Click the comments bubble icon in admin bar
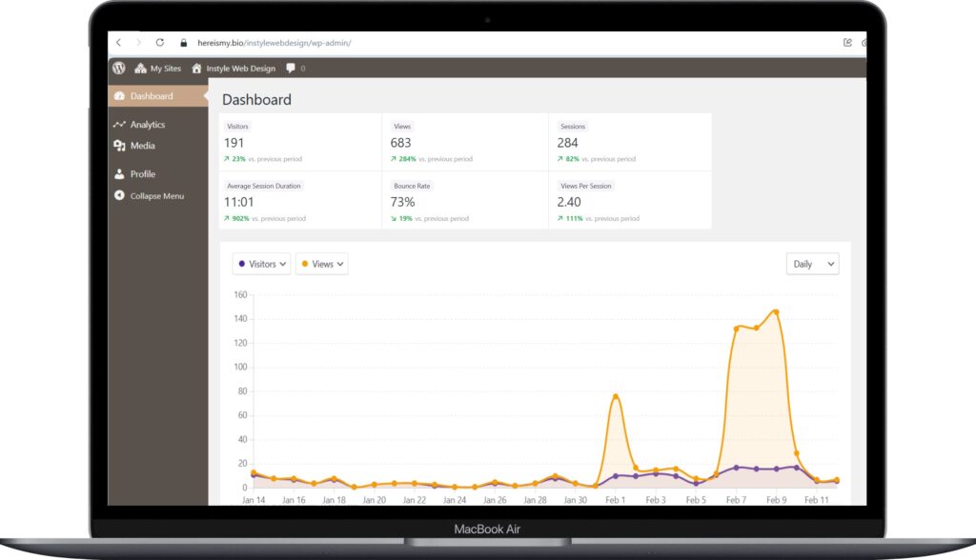976x560 pixels. (x=291, y=69)
